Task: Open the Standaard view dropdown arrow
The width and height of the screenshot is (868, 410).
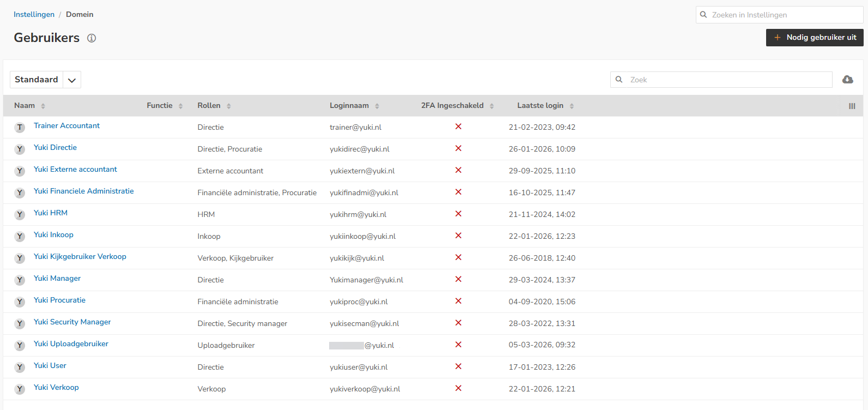Action: [x=72, y=80]
